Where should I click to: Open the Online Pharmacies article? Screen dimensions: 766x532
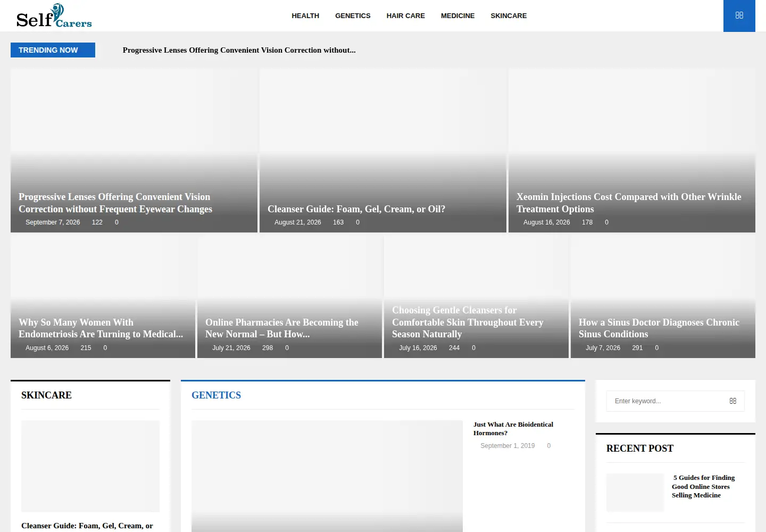click(282, 328)
